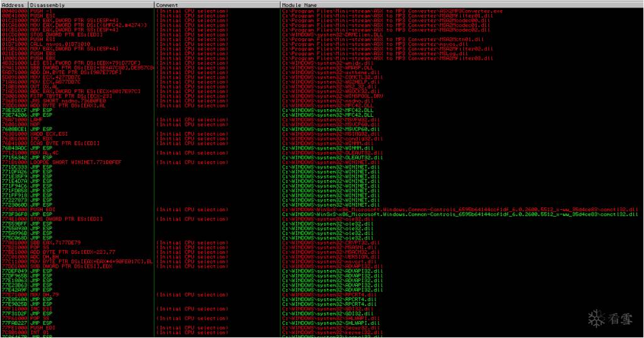Select the comctl32.dll path on the 773F36F8 row
644x338 pixels.
click(x=460, y=214)
